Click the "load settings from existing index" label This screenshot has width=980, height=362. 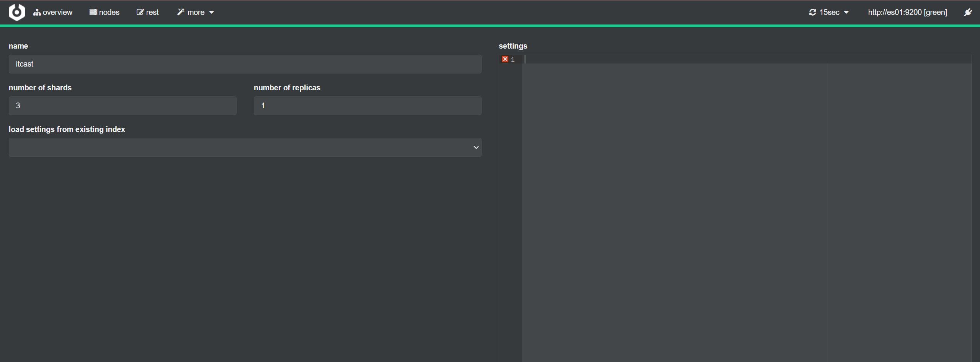[x=67, y=129]
